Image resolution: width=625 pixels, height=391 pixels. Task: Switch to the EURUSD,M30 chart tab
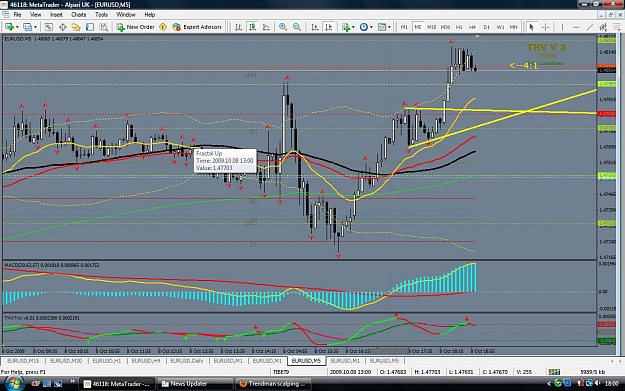click(x=66, y=361)
